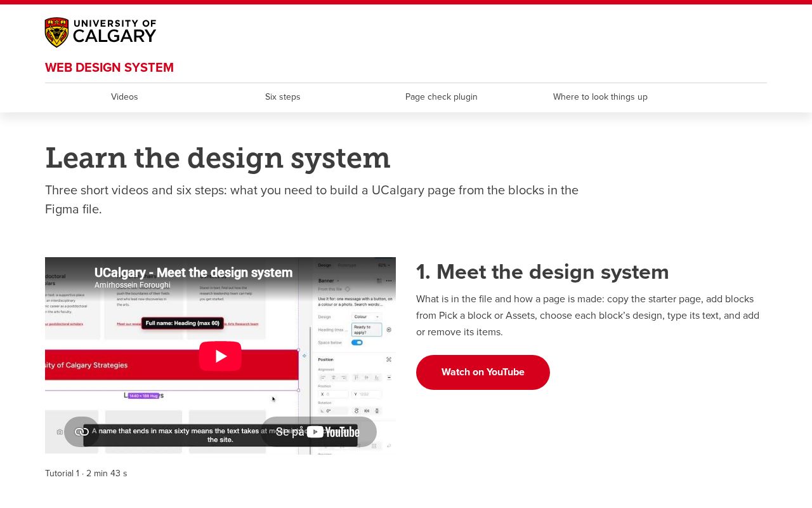
Task: Click the University of Calgary logo
Action: pos(100,32)
